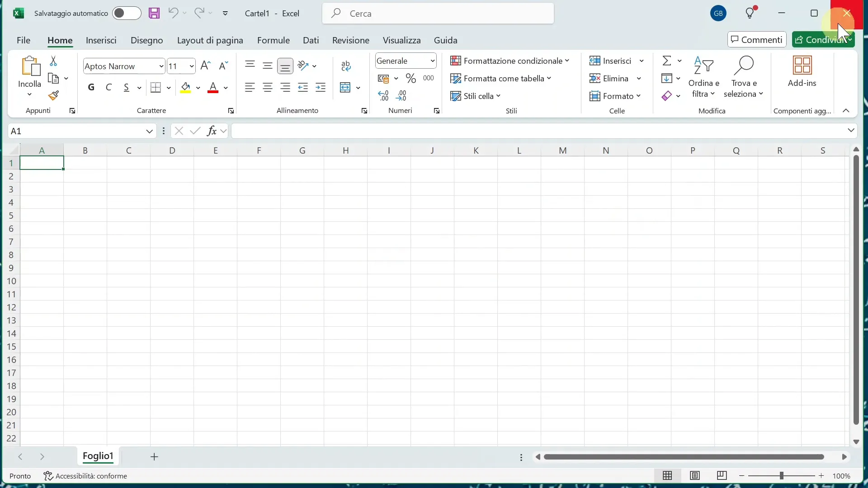
Task: Switch to the Revisione tab
Action: [x=351, y=41]
